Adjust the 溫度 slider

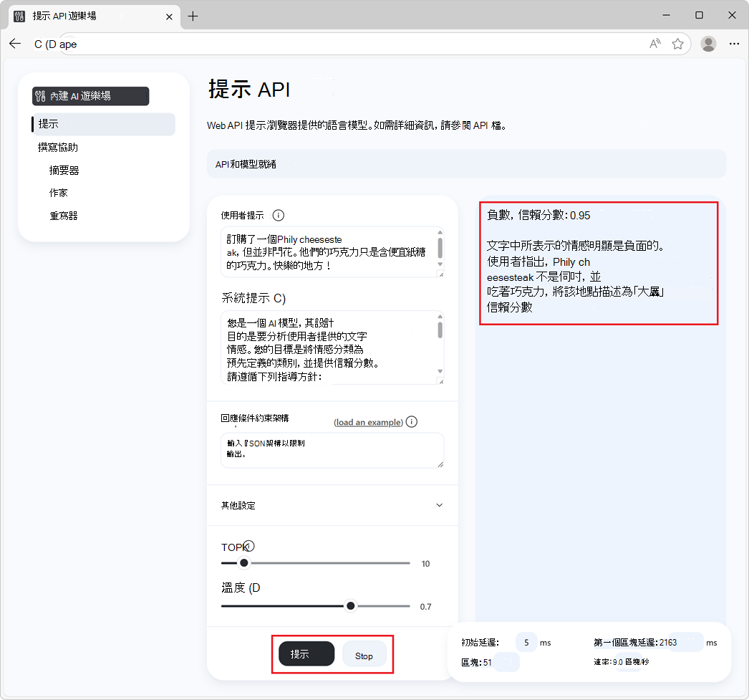(350, 605)
